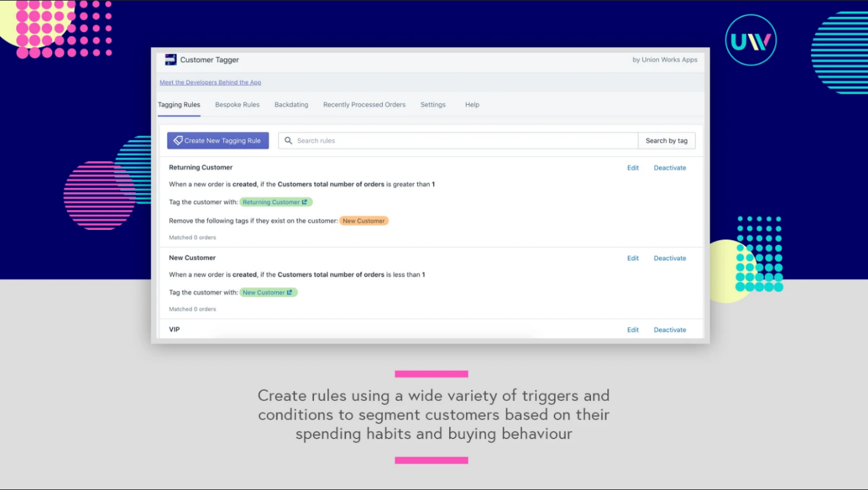868x490 pixels.
Task: Click the Search by tag button
Action: point(666,141)
